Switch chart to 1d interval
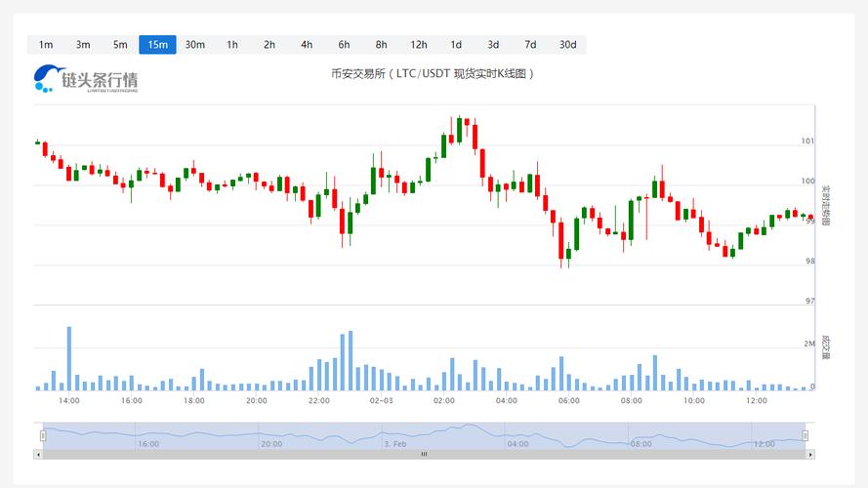This screenshot has width=868, height=488. click(x=456, y=44)
